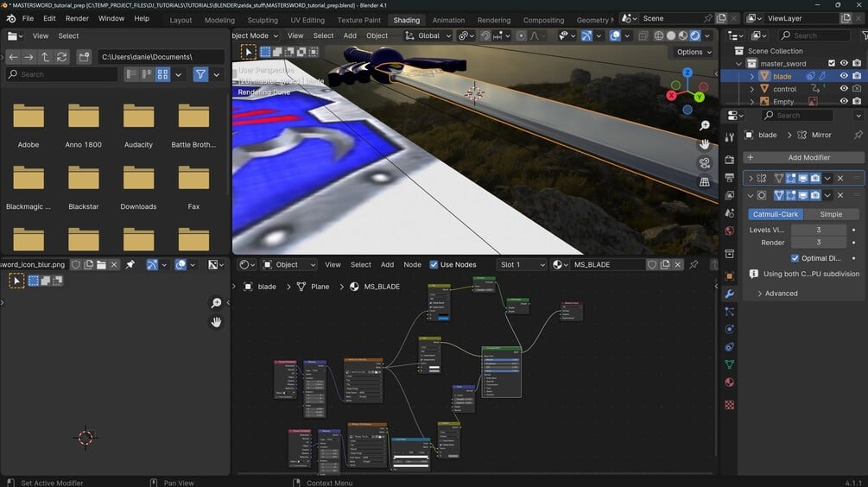Hide control object eye icon
This screenshot has height=487, width=868.
click(x=844, y=89)
